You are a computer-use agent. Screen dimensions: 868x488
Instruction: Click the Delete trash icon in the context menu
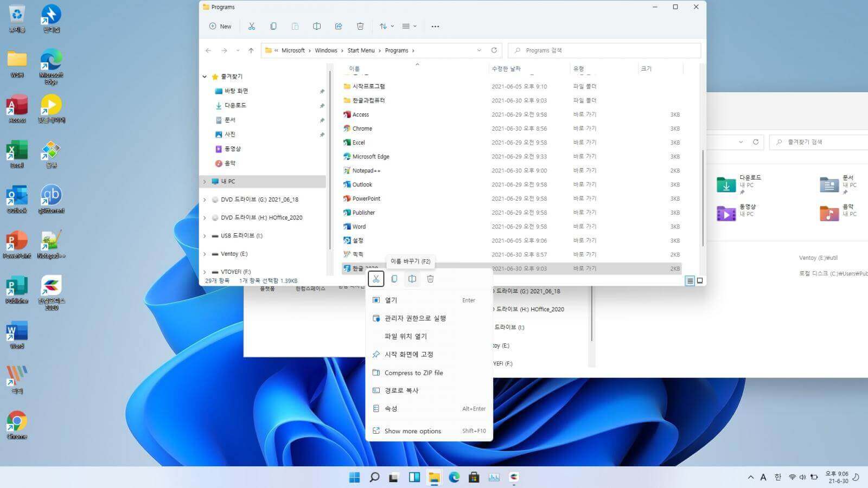430,279
